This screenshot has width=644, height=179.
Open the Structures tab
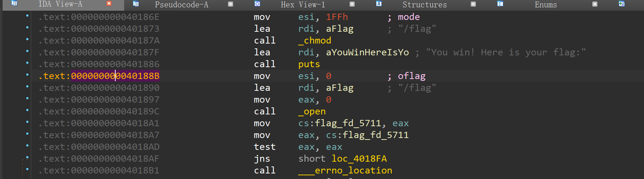pos(425,5)
